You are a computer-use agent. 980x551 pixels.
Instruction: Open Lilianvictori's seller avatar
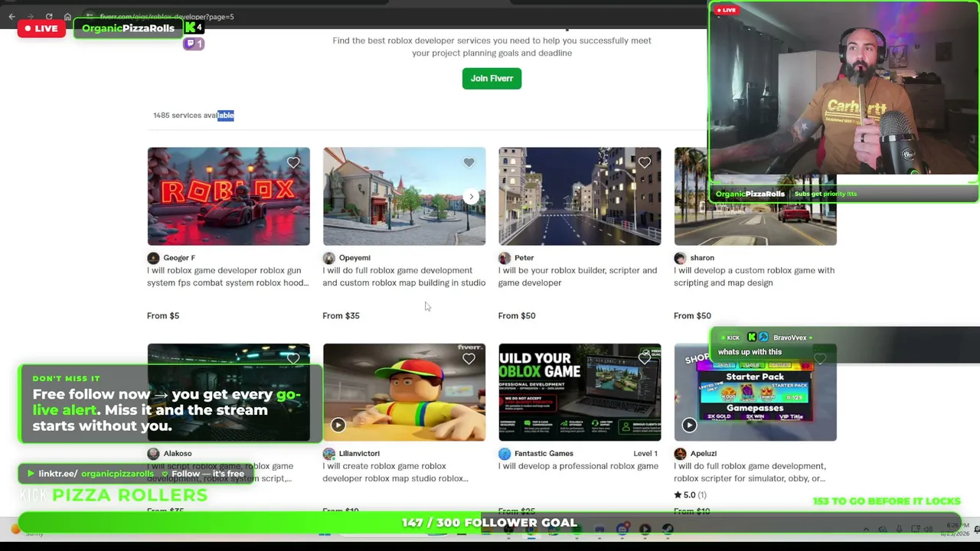(x=329, y=454)
